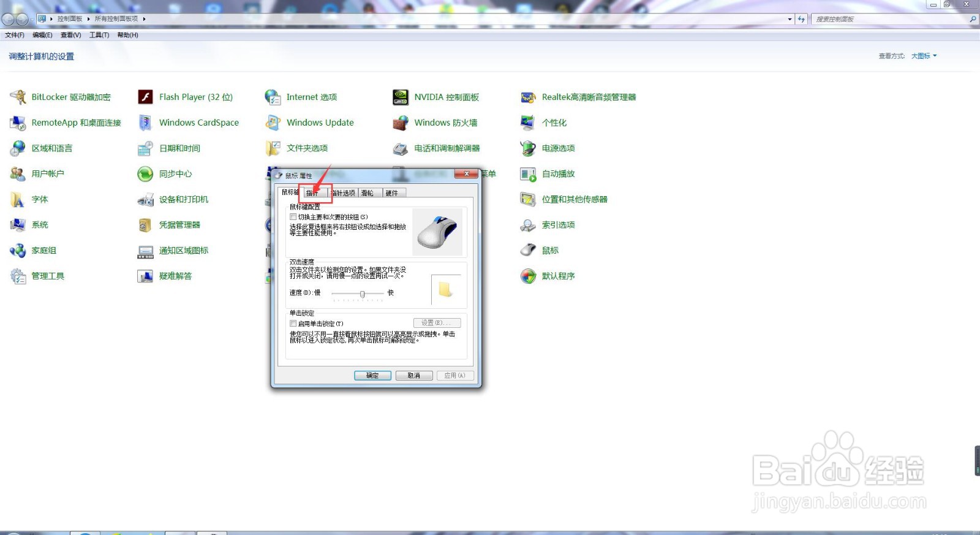Screen dimensions: 980x535
Task: Click the 通知区域图标 label text
Action: coord(184,250)
